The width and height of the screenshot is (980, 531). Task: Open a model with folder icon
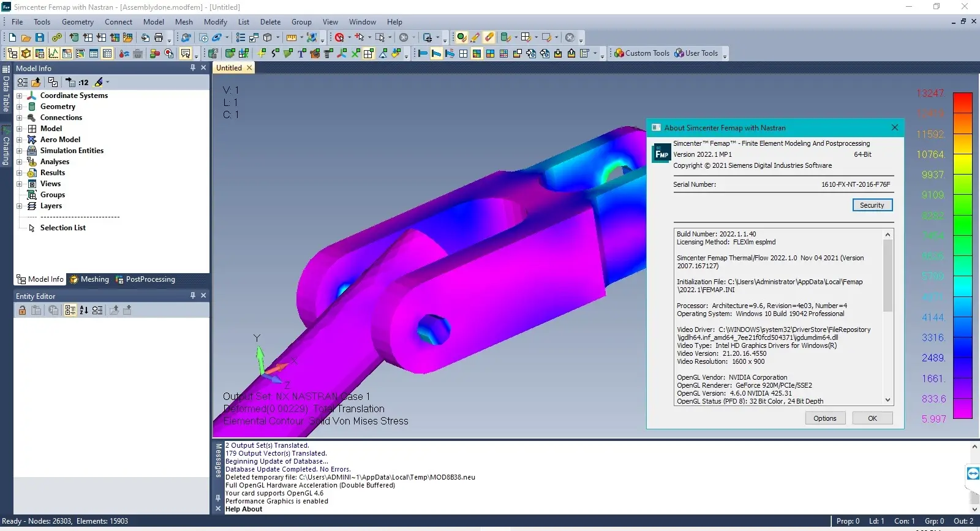(26, 37)
